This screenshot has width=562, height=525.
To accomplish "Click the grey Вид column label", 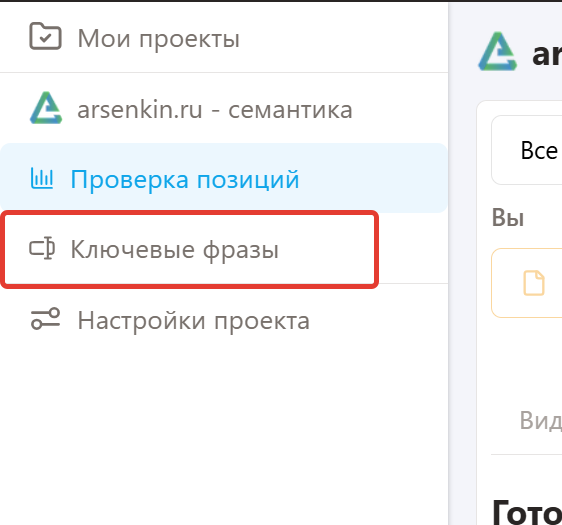I will click(x=540, y=420).
